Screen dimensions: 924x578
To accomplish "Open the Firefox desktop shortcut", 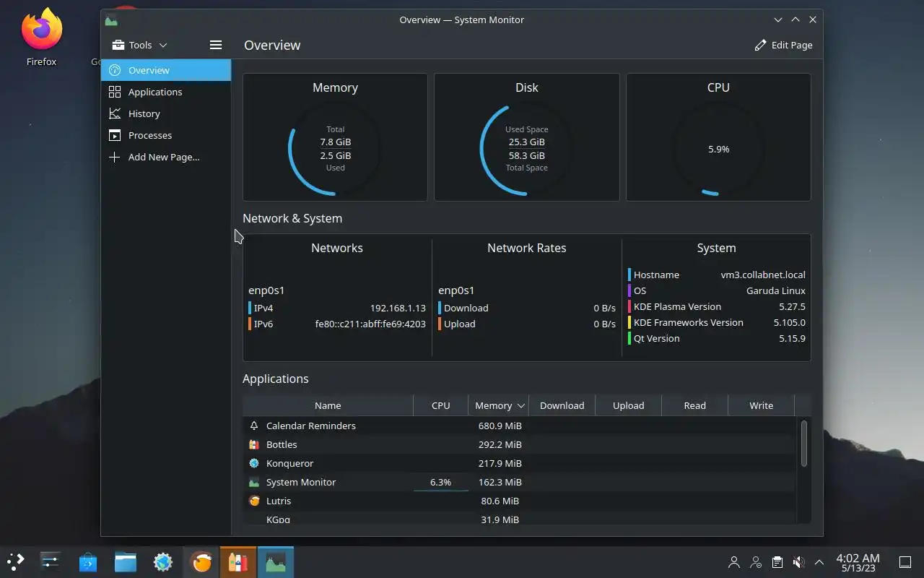I will (41, 38).
